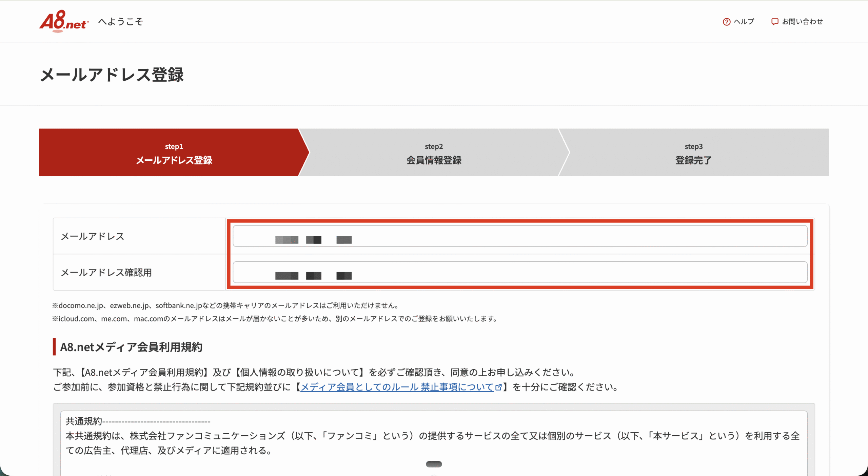
Task: Click the 共通規約 terms text area
Action: (434, 443)
